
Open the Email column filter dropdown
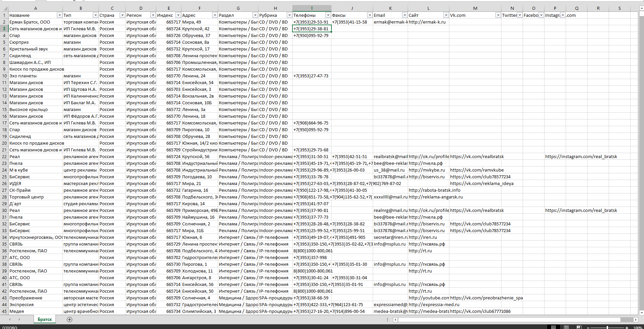point(405,15)
